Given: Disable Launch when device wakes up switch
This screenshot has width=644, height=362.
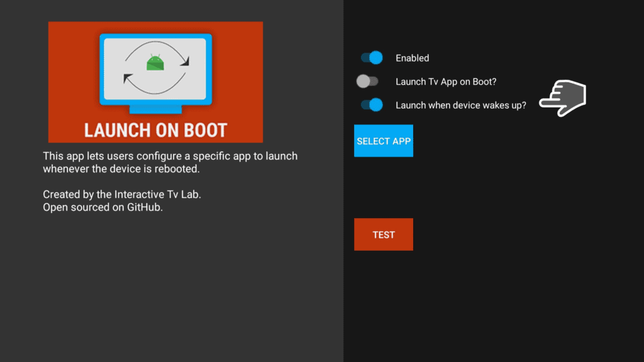Looking at the screenshot, I should [372, 105].
